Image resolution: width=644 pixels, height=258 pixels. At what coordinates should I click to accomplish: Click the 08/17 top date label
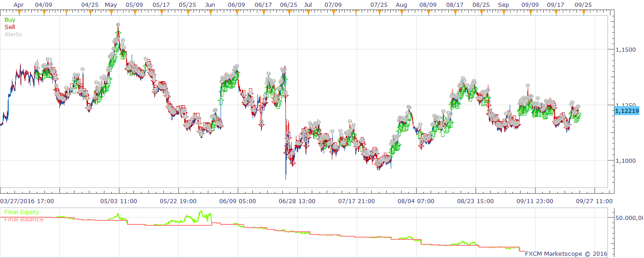point(455,5)
